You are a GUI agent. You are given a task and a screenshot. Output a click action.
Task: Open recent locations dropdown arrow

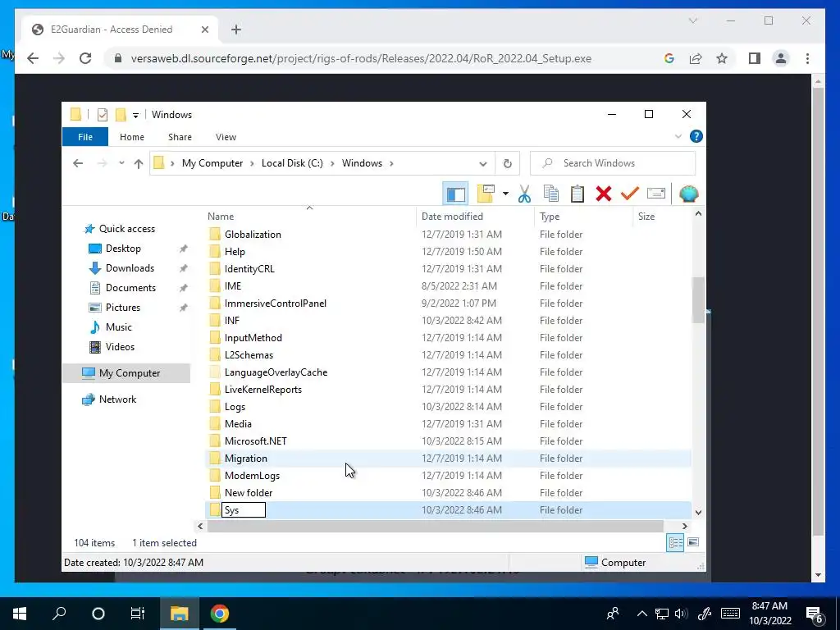121,163
